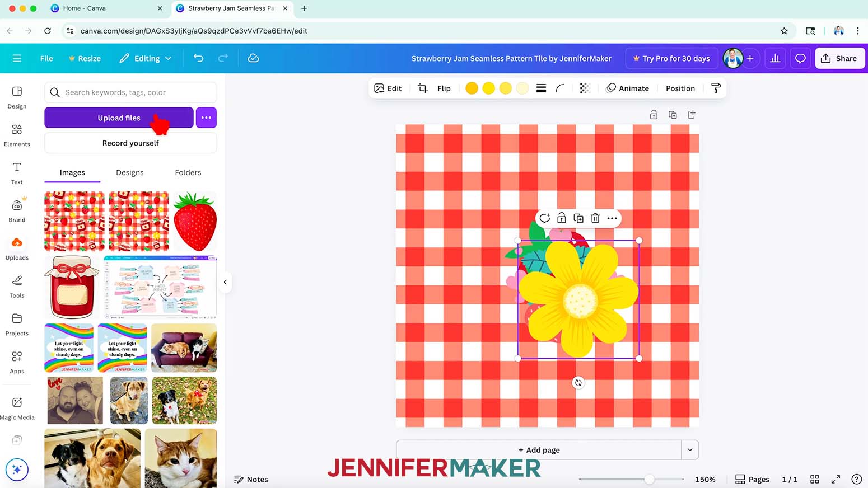The image size is (868, 488).
Task: Open the Apps panel
Action: click(x=17, y=363)
